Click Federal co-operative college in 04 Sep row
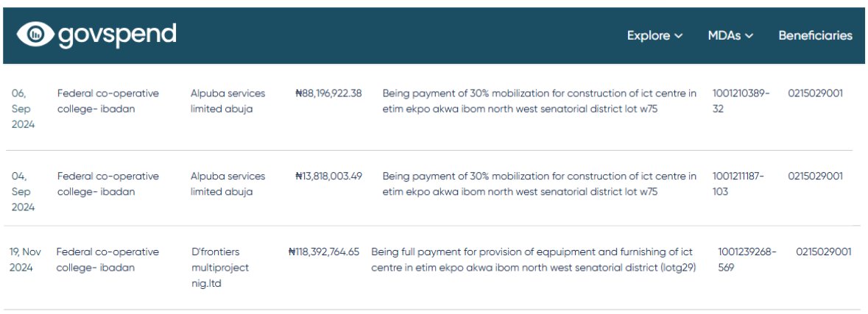 tap(107, 184)
